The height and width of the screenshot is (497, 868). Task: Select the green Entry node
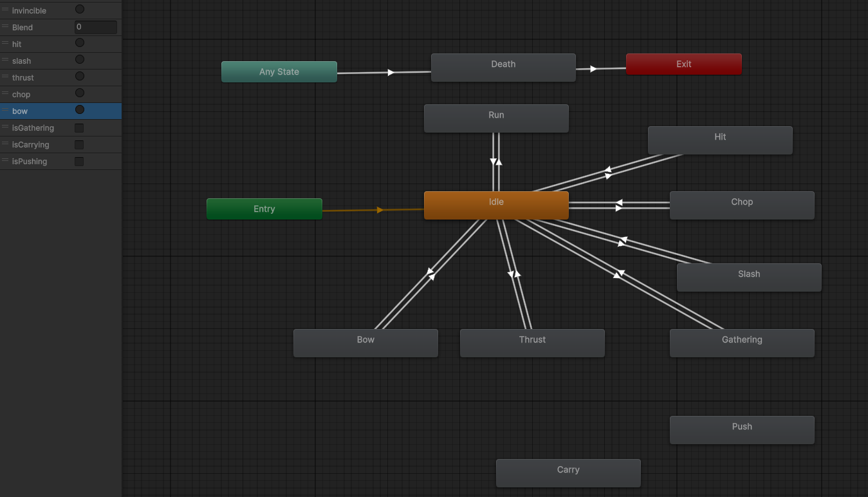[264, 209]
